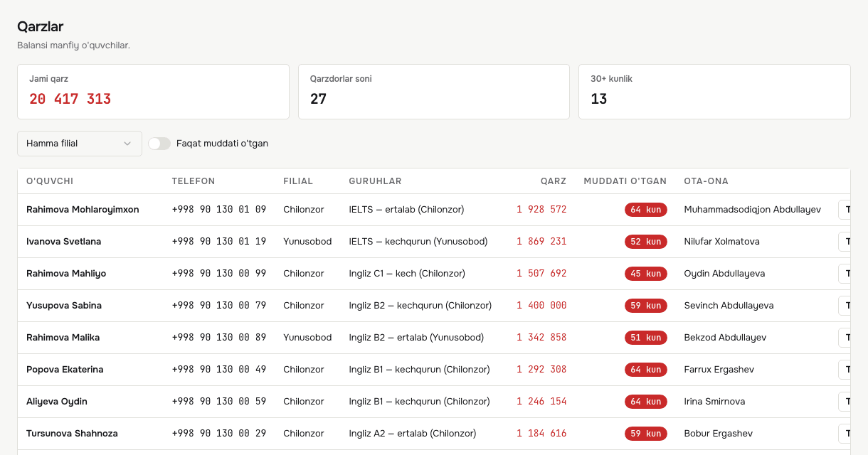
Task: Click phone number +998 90 130 00 49
Action: [x=219, y=370]
